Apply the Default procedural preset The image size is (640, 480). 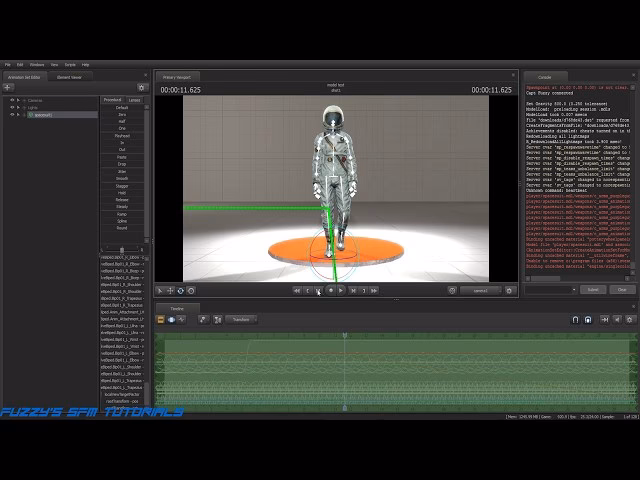click(122, 108)
